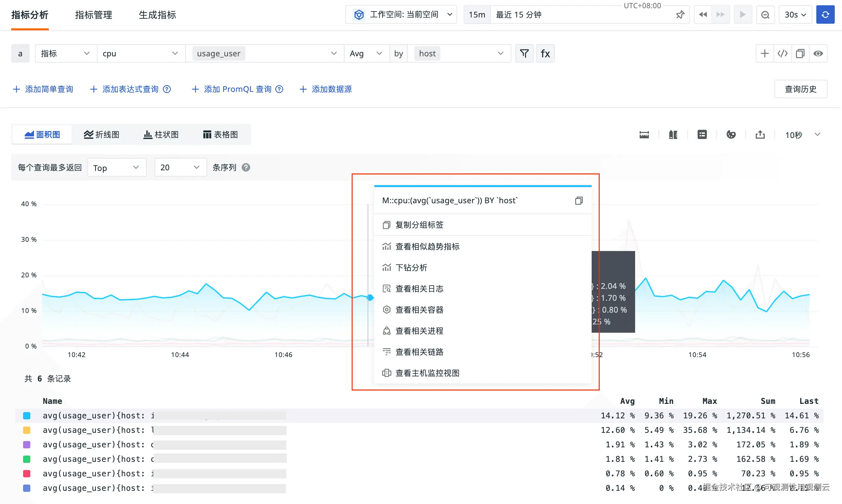Copy query with duplicate icon
The image size is (842, 504).
point(800,54)
